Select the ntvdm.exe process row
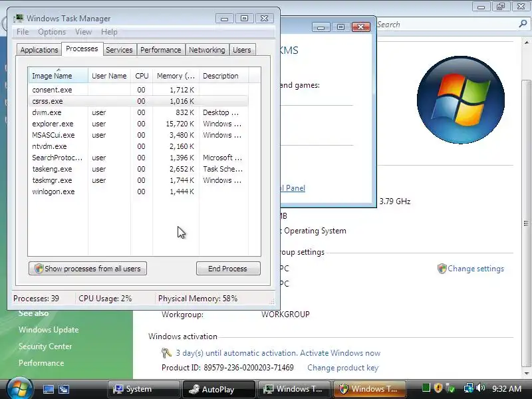Viewport: 532px width, 399px height. tap(138, 146)
